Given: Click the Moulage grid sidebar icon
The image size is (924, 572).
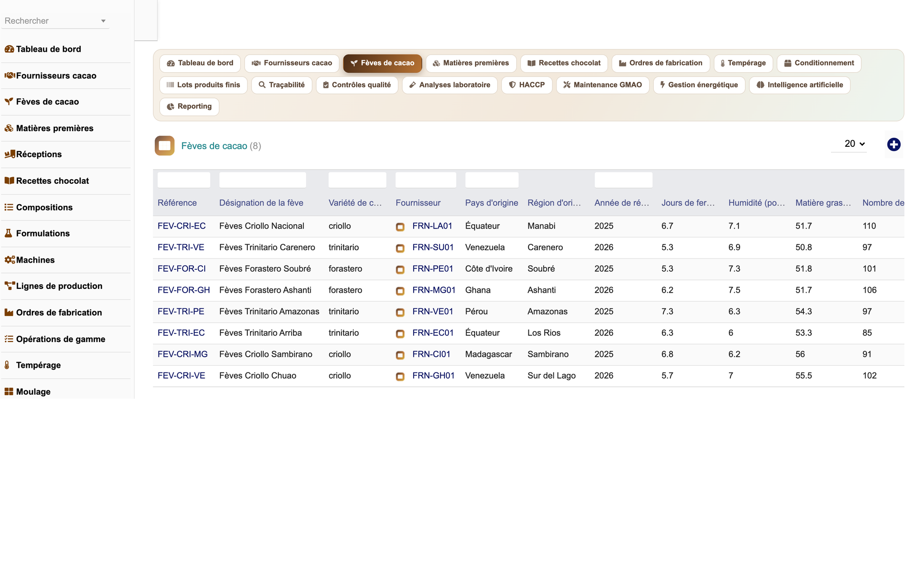Looking at the screenshot, I should click(x=9, y=391).
